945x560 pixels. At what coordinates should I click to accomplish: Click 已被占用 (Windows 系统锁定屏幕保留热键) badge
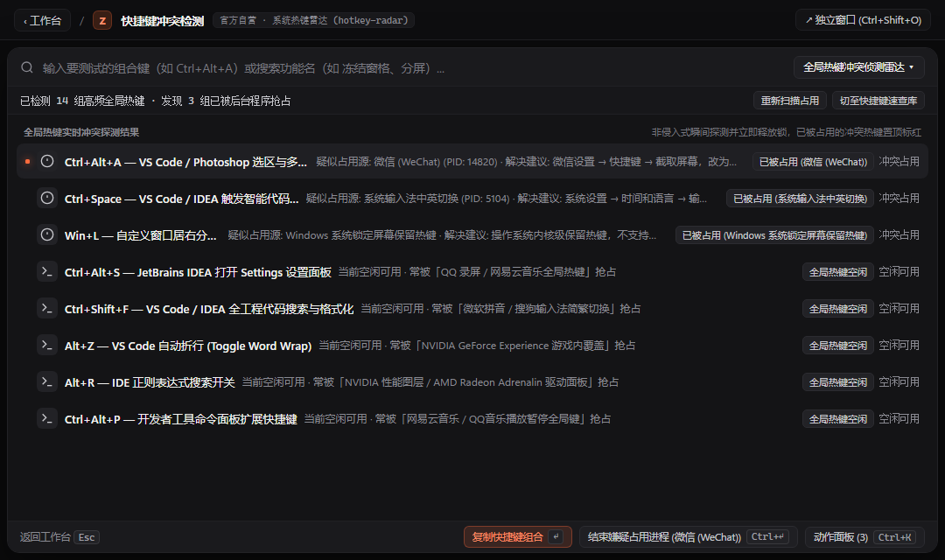(774, 235)
